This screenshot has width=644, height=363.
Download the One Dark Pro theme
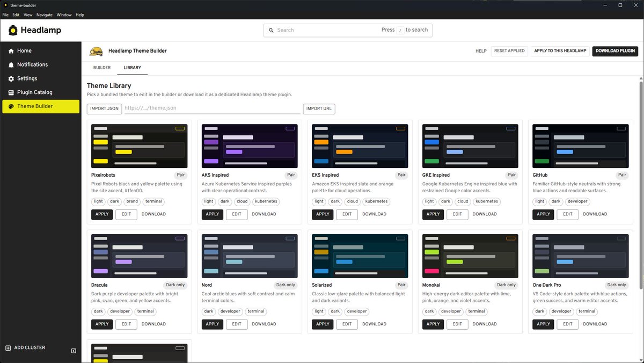(x=595, y=324)
